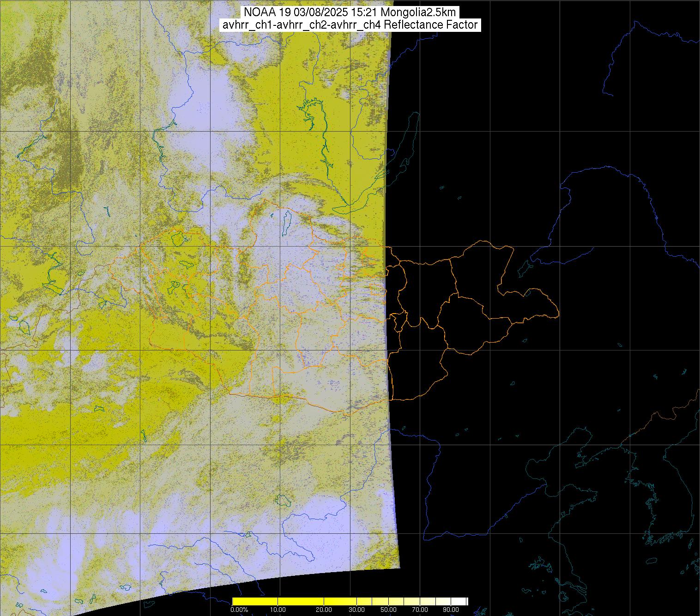Click the avhrr channel Reflectance Factor caption
700x616 pixels.
coord(350,25)
